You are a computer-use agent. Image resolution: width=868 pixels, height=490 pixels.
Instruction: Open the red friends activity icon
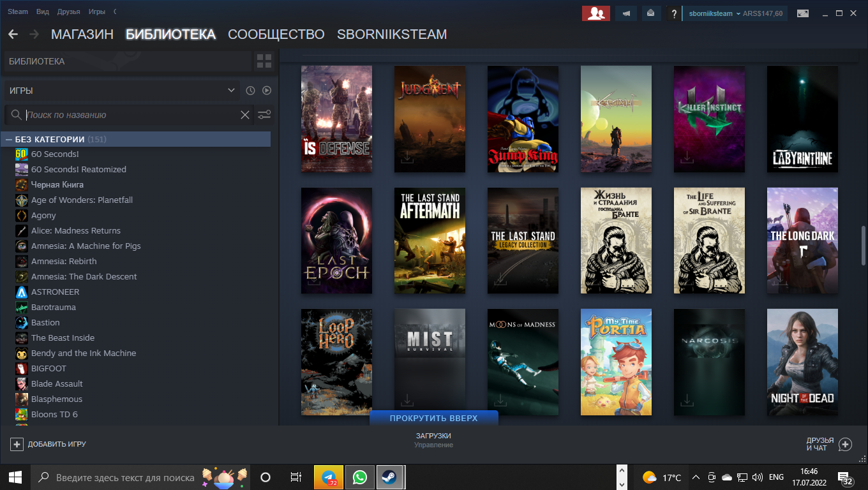click(596, 13)
